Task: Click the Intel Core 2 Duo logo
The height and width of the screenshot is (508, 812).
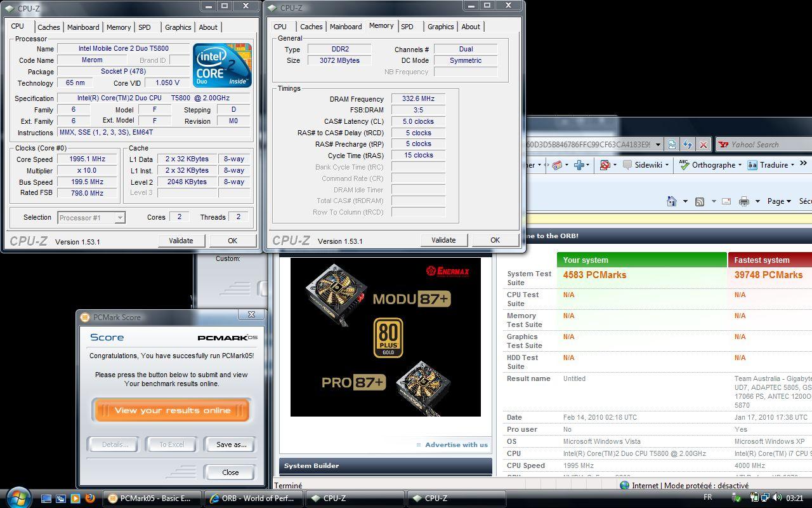Action: click(x=222, y=65)
